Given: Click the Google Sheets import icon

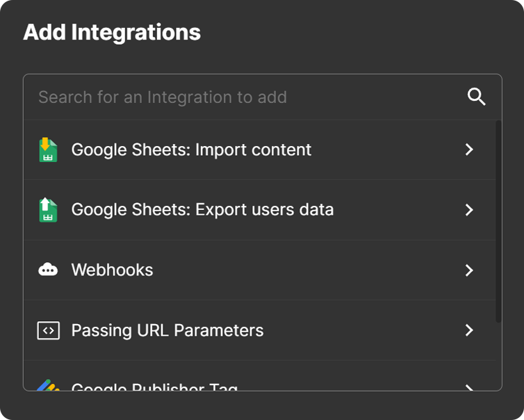Looking at the screenshot, I should pos(48,150).
